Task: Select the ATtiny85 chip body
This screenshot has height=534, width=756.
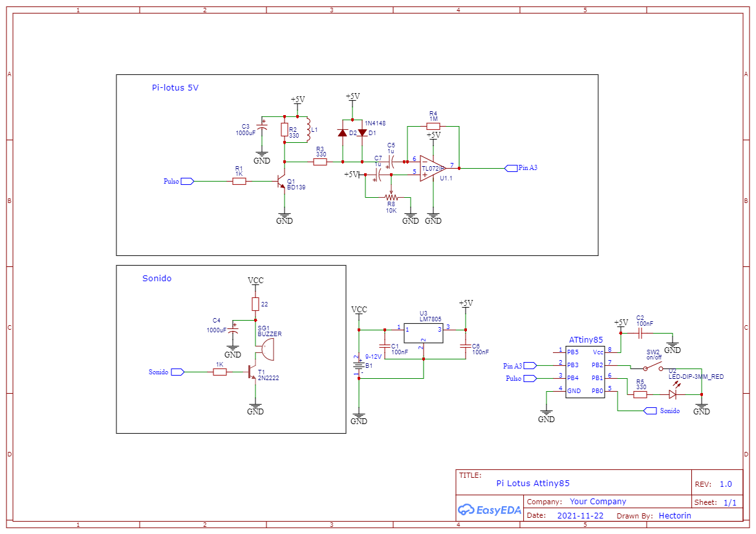Action: coord(585,372)
